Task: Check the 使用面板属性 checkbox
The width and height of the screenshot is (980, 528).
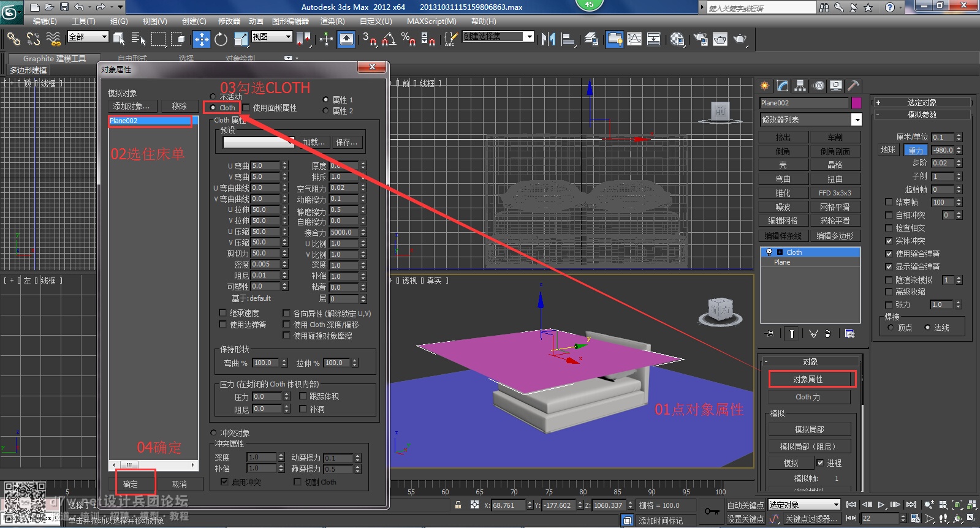Action: pos(246,108)
